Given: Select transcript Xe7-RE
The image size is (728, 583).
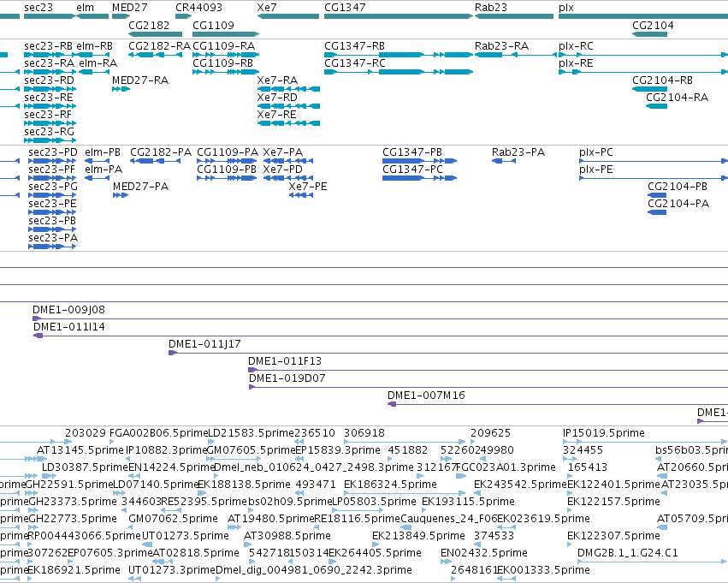Looking at the screenshot, I should click(276, 115).
